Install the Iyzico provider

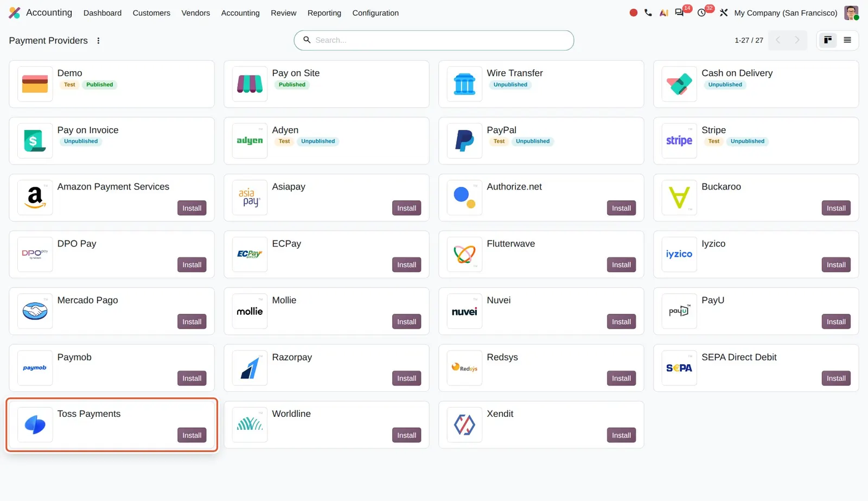[836, 265]
